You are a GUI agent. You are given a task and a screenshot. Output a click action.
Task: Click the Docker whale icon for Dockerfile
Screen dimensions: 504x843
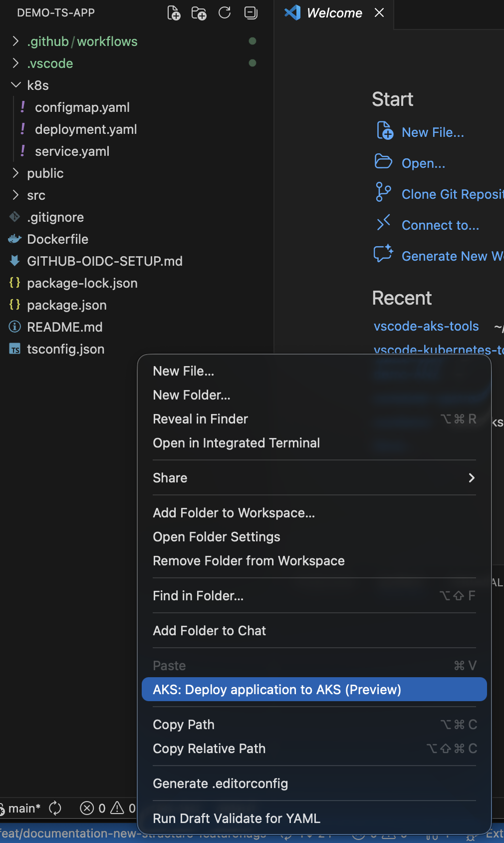coord(14,239)
